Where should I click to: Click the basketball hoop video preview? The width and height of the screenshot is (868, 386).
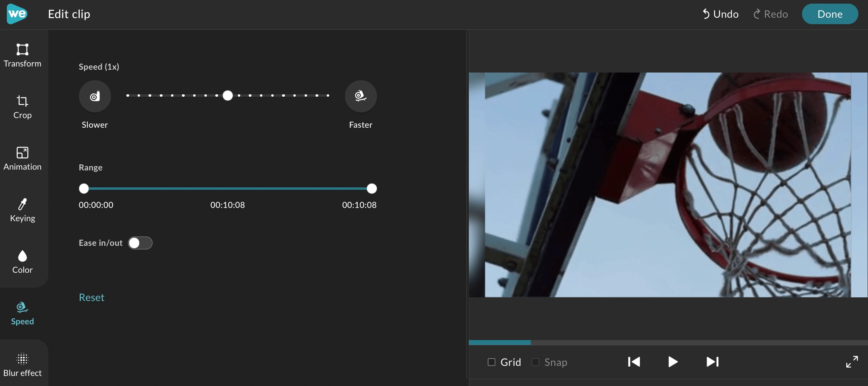coord(668,185)
